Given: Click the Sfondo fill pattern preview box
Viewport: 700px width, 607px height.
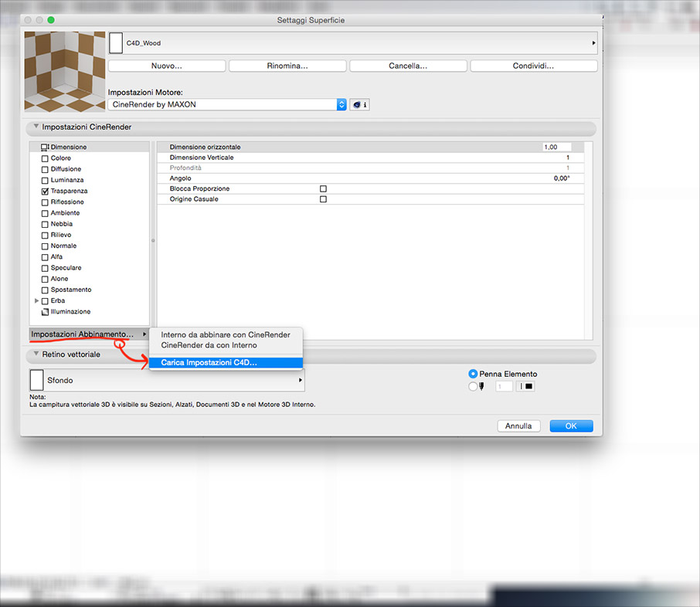Looking at the screenshot, I should [37, 380].
